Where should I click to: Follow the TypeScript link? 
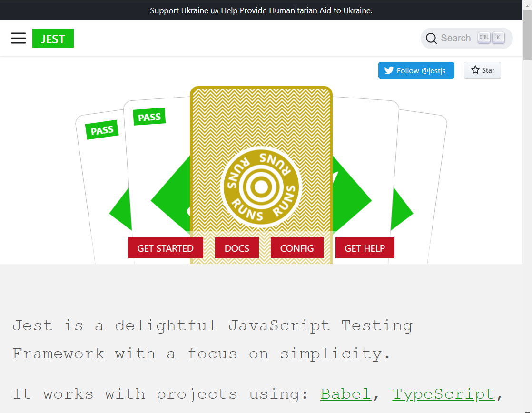(x=443, y=394)
